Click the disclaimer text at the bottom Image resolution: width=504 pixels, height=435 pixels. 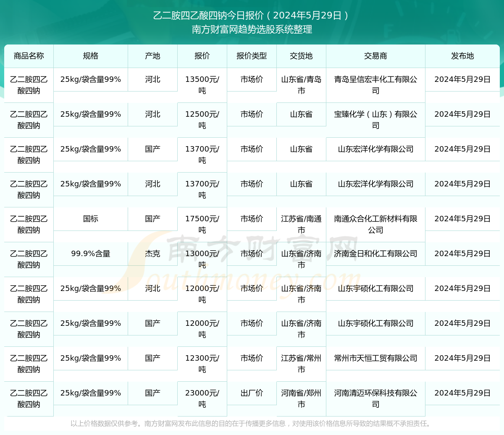[252, 424]
